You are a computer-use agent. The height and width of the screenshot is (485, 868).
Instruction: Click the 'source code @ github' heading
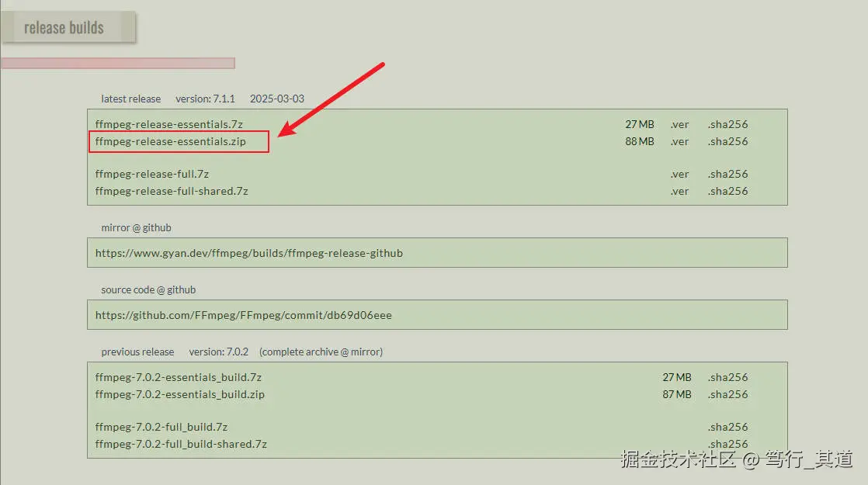(148, 289)
